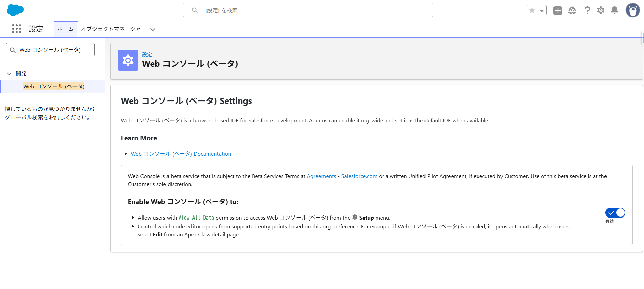This screenshot has height=289, width=644.
Task: Open the Agreements link
Action: (321, 176)
